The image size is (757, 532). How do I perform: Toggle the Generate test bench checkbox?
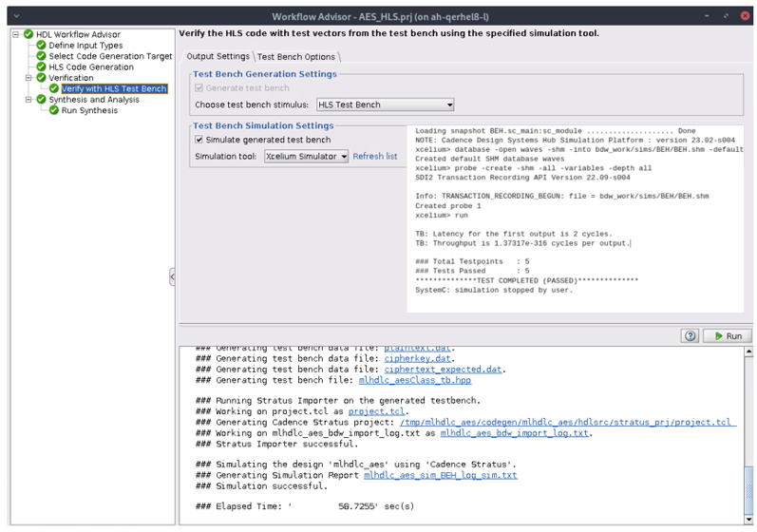(x=199, y=88)
